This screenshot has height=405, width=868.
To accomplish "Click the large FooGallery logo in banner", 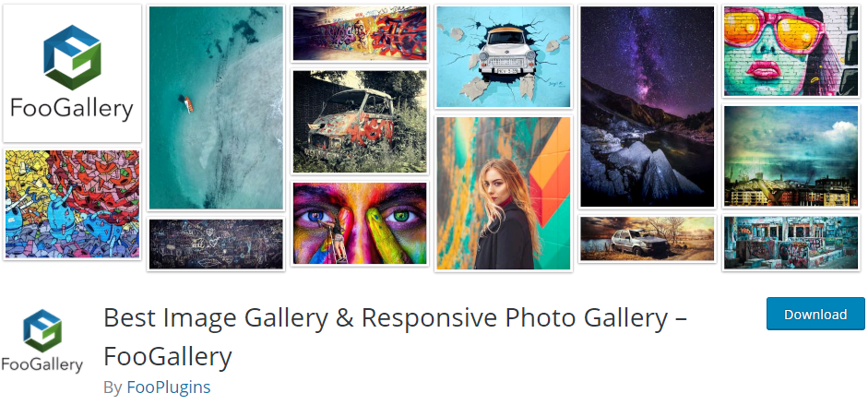I will [x=72, y=73].
